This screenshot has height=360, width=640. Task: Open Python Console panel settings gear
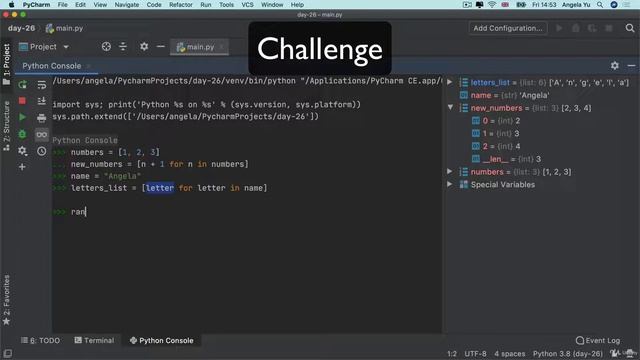615,66
